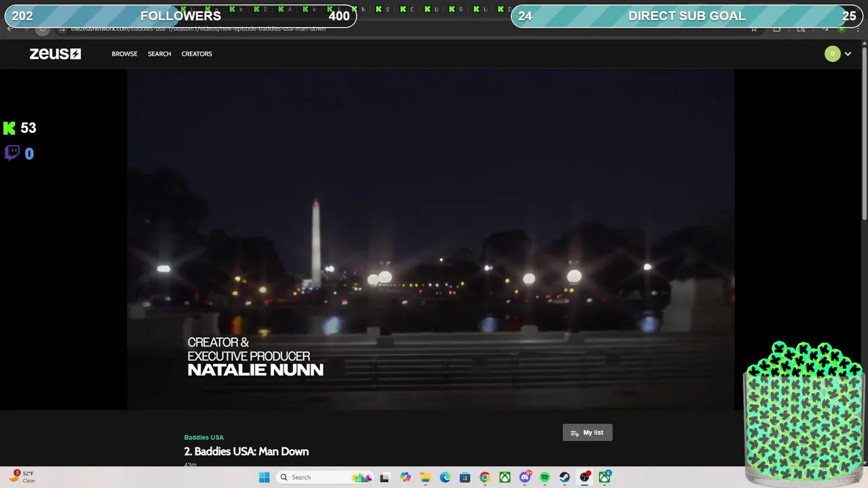This screenshot has height=488, width=868.
Task: Open the Xbox app icon without badge
Action: coord(505,477)
